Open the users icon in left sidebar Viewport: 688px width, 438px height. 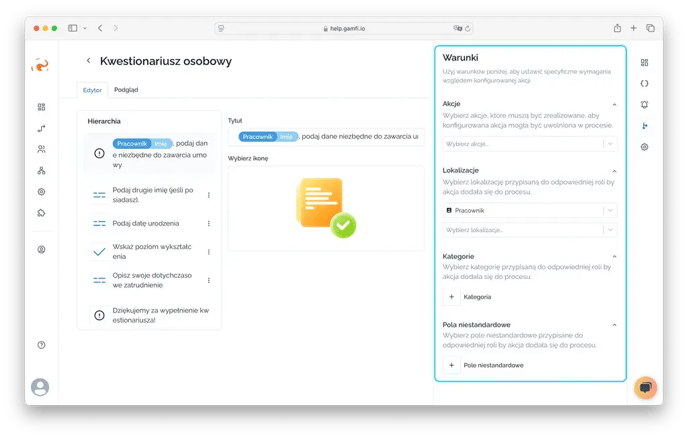41,149
